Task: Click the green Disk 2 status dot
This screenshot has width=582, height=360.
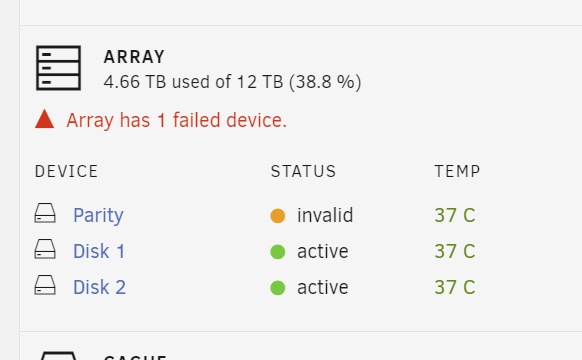Action: pos(278,288)
